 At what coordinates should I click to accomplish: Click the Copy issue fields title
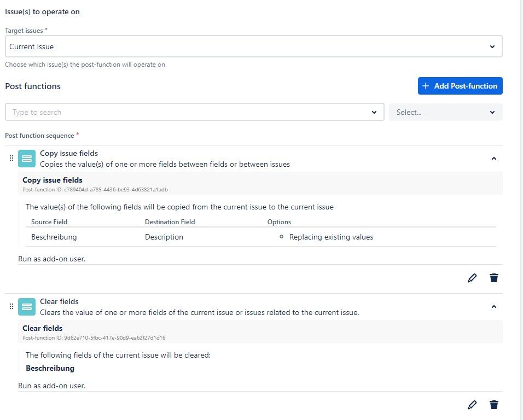(69, 153)
